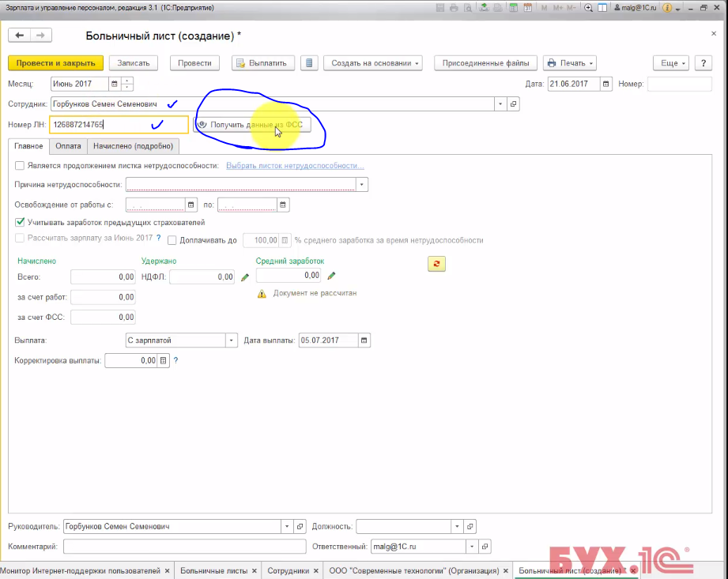Close the Сотрудники tab
The width and height of the screenshot is (728, 579).
coord(315,570)
